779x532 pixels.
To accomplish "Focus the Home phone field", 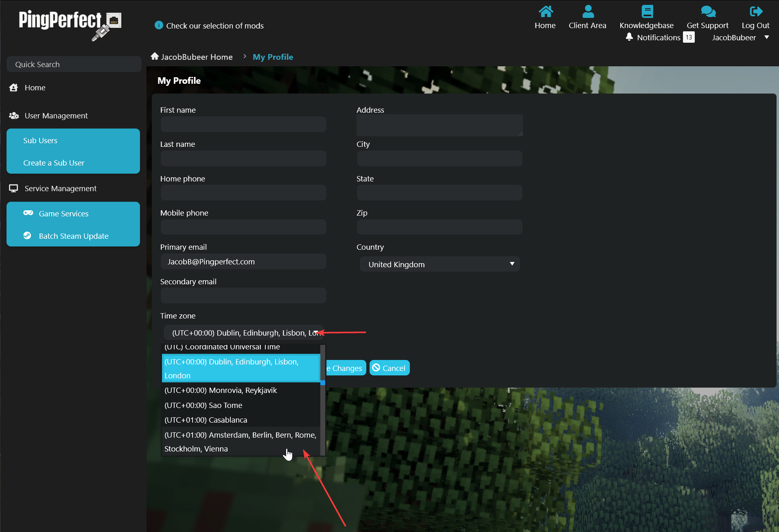I will [243, 192].
